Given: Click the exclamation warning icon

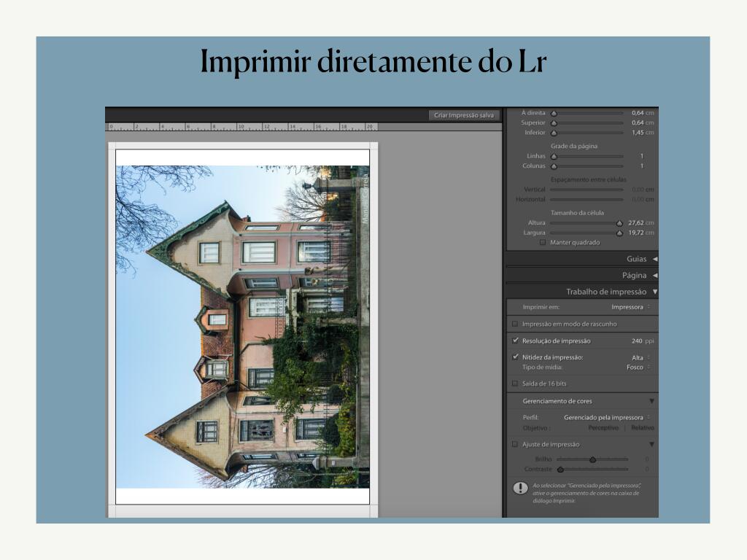Looking at the screenshot, I should (x=520, y=488).
